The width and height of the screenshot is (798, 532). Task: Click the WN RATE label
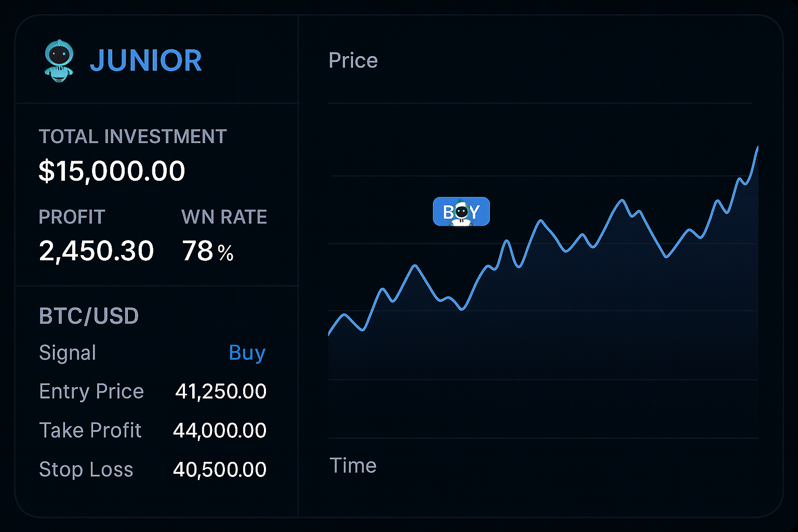(224, 217)
